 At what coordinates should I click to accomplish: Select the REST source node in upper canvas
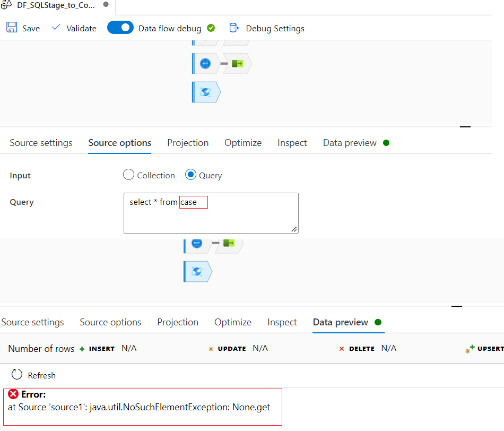(205, 64)
